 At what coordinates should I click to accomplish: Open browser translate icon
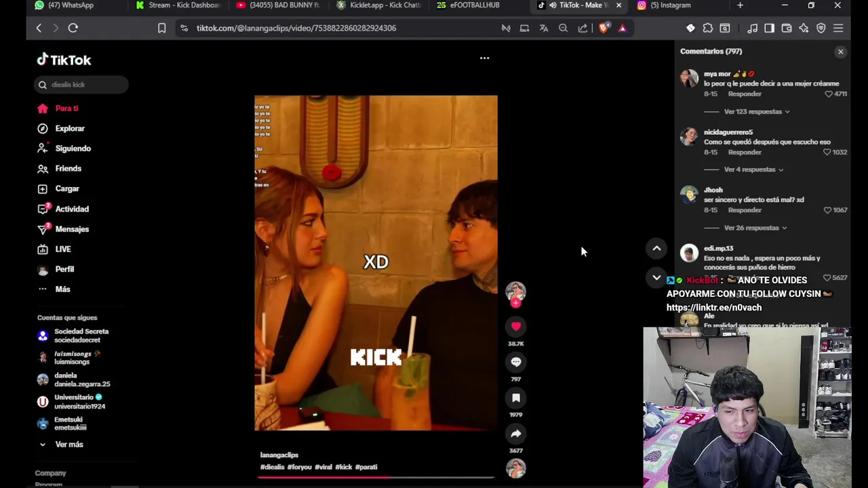click(x=544, y=28)
